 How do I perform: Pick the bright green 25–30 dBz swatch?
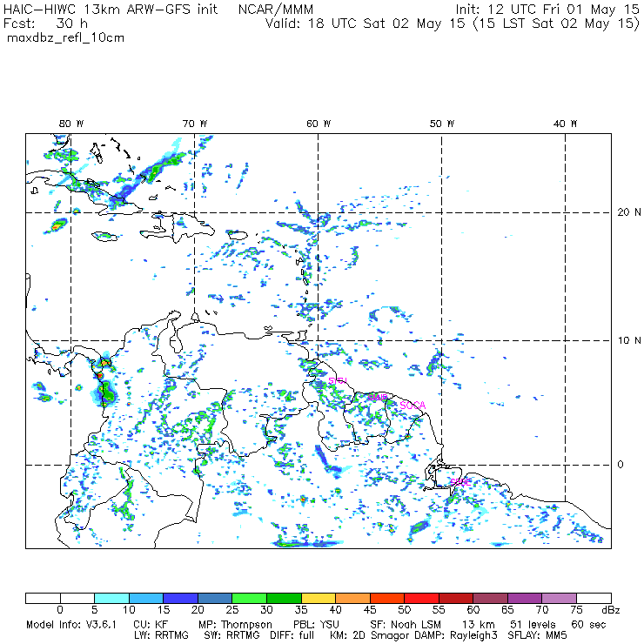(249, 598)
